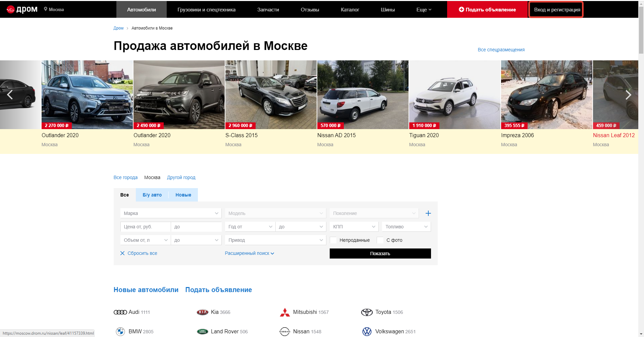Open Подать объявление heading link
This screenshot has width=644, height=337.
218,290
